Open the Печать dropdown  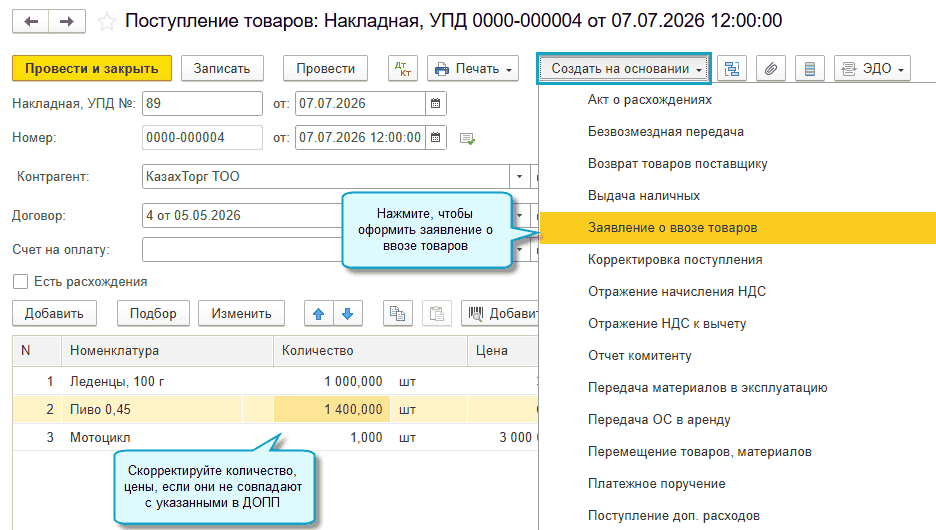(x=473, y=69)
